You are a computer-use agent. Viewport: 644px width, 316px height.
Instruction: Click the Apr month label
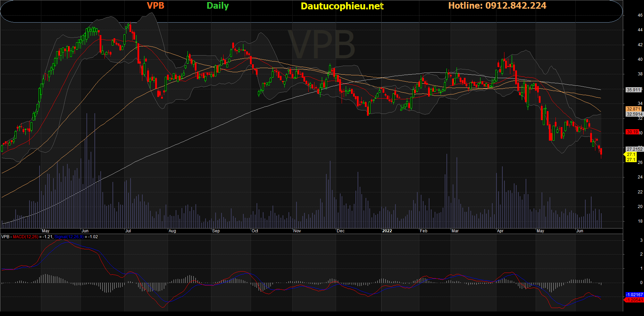coord(500,231)
